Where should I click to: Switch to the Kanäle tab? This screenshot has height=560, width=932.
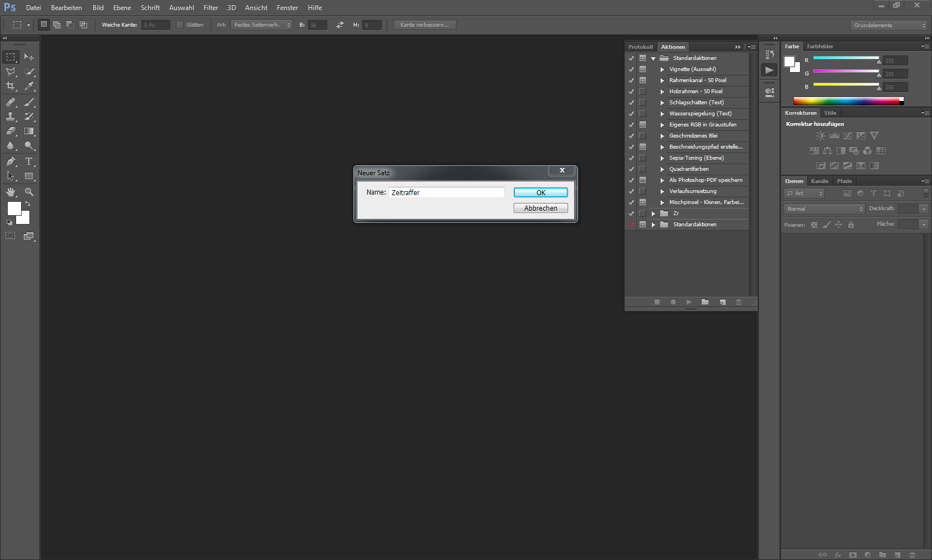point(819,181)
